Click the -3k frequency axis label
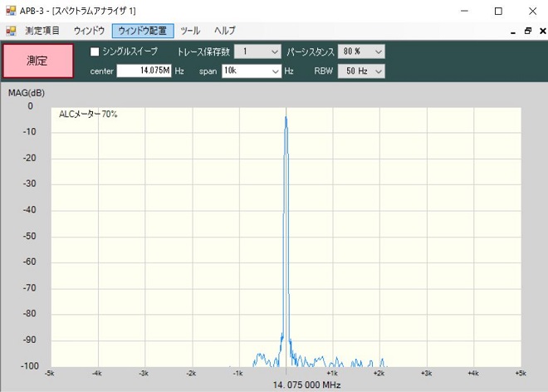 pos(144,374)
